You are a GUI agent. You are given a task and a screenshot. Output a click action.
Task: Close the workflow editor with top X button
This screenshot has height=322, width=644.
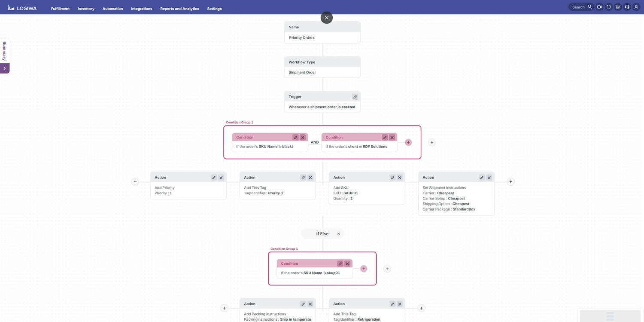point(327,18)
